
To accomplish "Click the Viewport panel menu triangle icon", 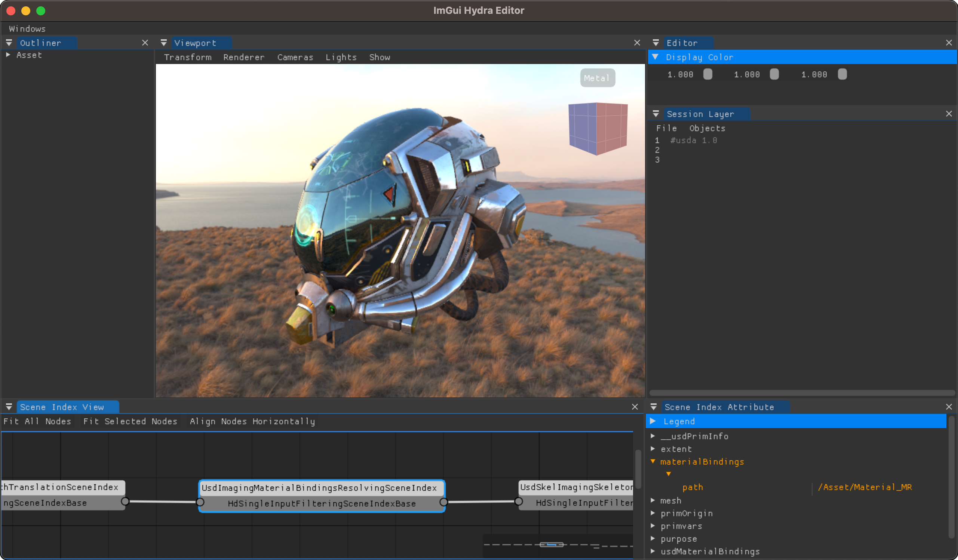I will 164,43.
